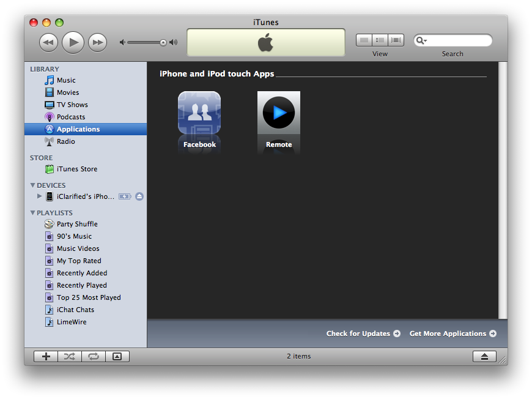Click the "iPhone and iPod touch Apps" heading
Screen dimensions: 532x399
pos(217,73)
